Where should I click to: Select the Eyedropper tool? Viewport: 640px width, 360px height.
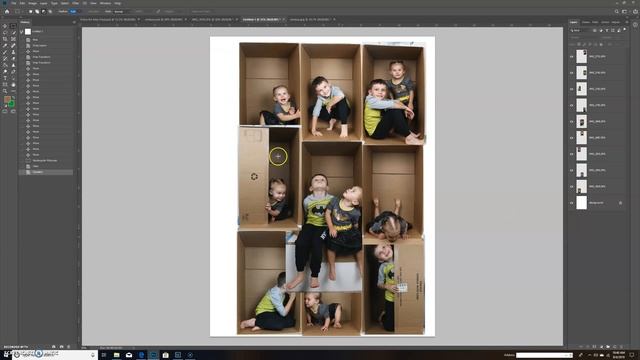pyautogui.click(x=5, y=45)
